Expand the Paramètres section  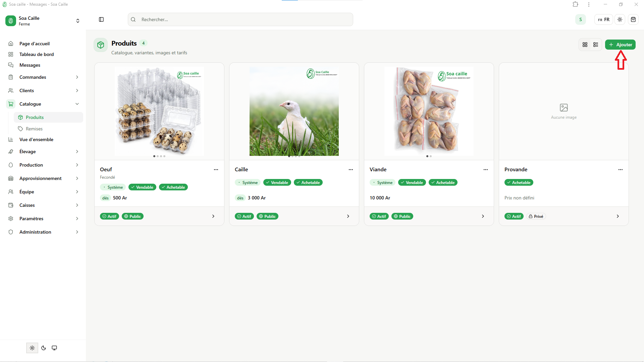tap(43, 219)
